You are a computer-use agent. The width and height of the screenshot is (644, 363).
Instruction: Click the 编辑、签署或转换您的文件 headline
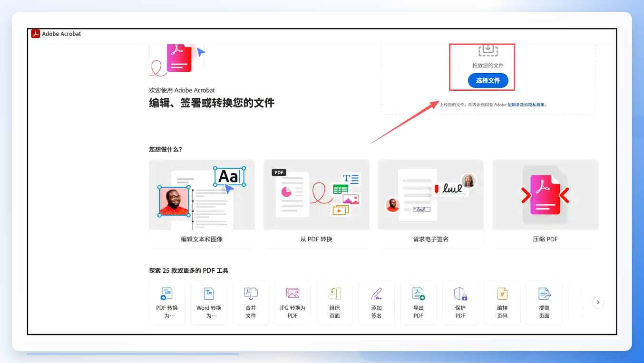pos(212,103)
